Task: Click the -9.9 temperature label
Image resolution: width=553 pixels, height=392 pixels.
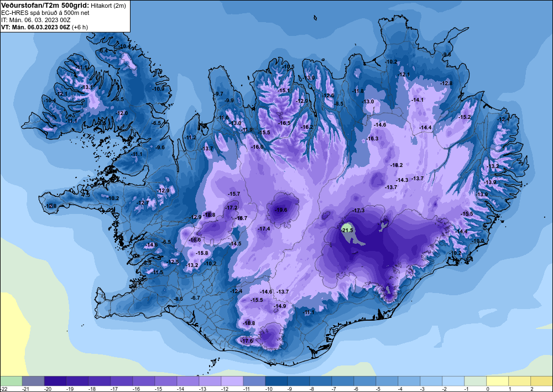Action: click(x=229, y=101)
